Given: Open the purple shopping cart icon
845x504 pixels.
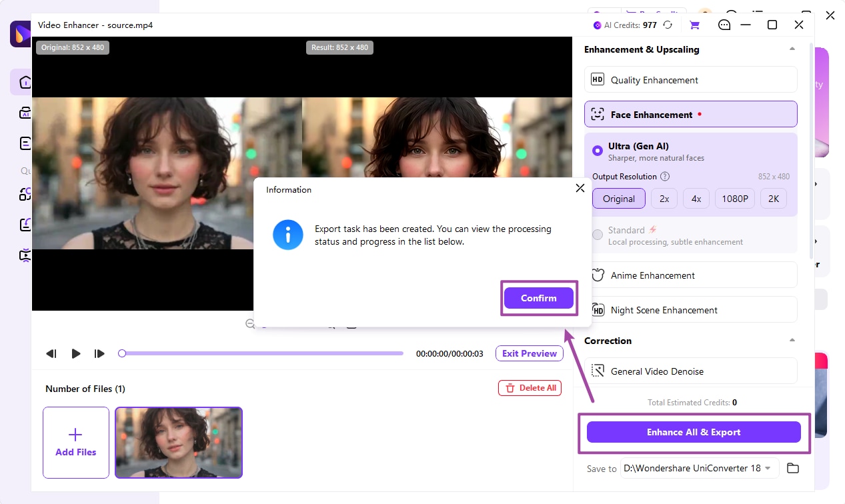Looking at the screenshot, I should point(694,25).
